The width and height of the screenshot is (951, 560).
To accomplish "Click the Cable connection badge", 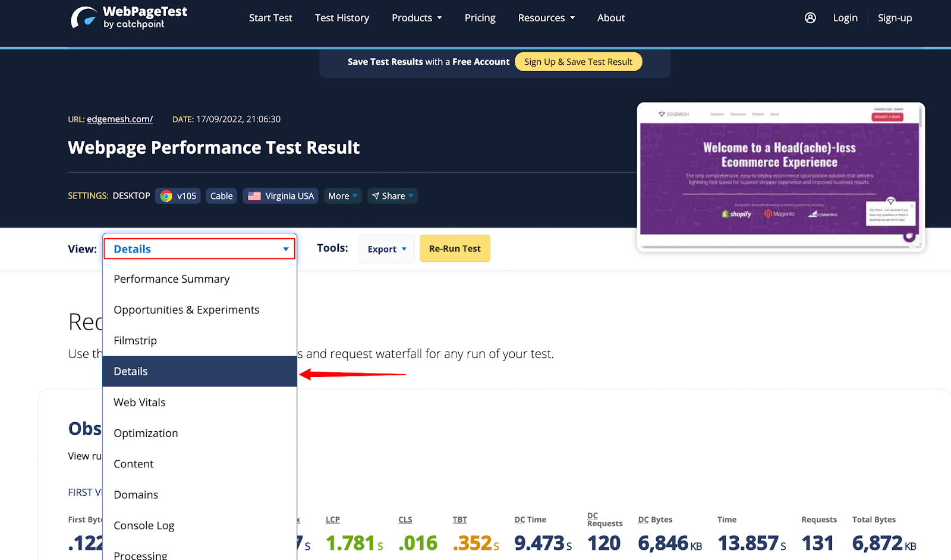I will (222, 196).
